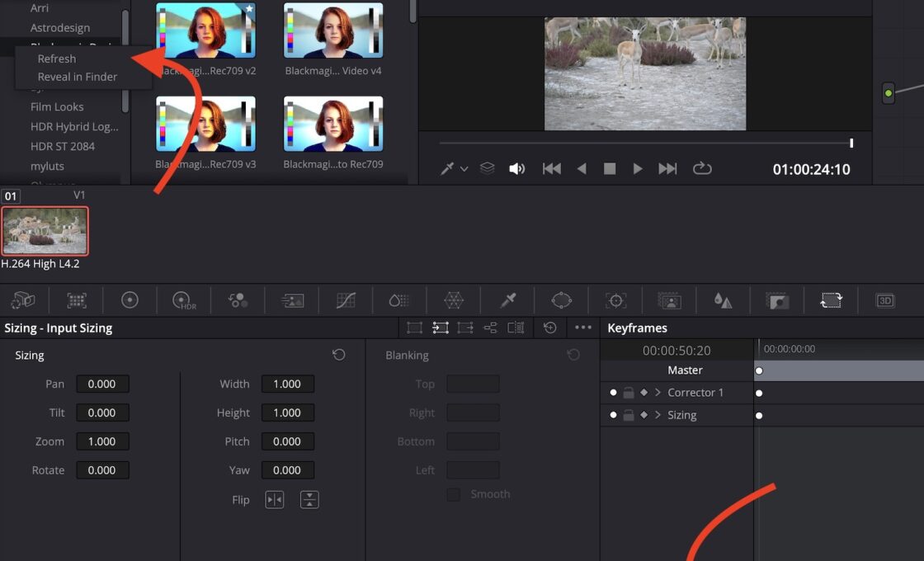Toggle the Corrector 1 lock icon
Viewport: 924px width, 561px height.
pyautogui.click(x=629, y=393)
